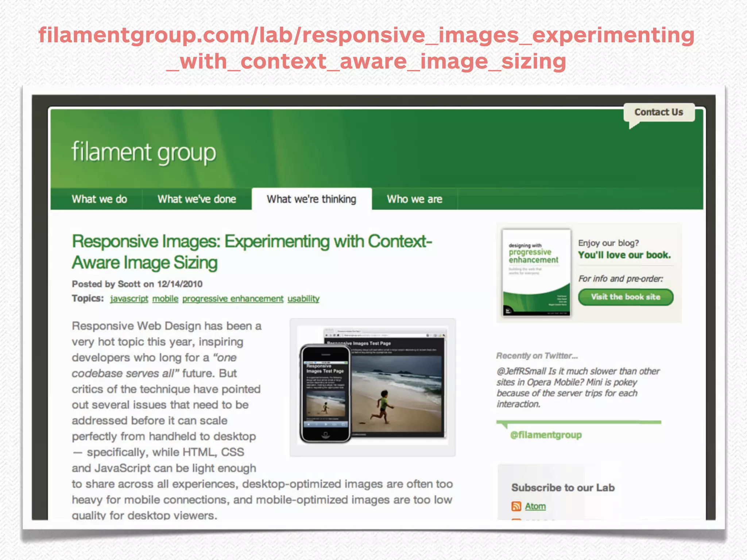The width and height of the screenshot is (747, 560).
Task: Click the mobile topic link
Action: pos(165,299)
